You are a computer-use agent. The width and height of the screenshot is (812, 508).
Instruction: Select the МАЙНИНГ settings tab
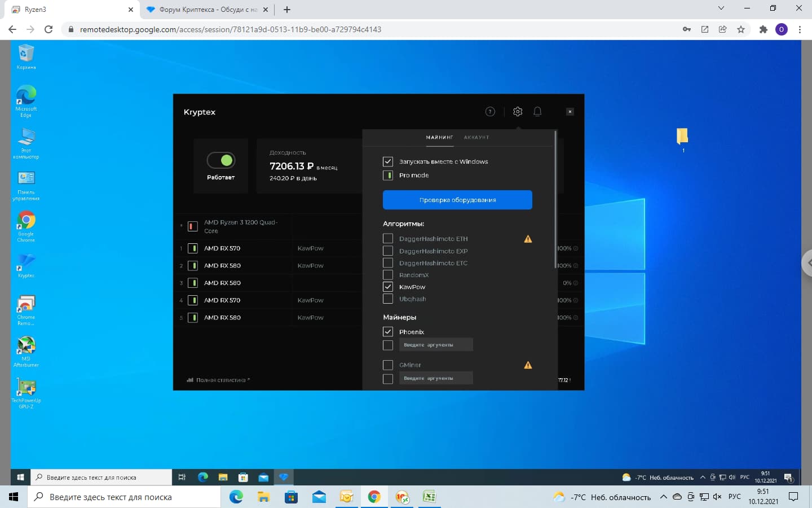(440, 137)
